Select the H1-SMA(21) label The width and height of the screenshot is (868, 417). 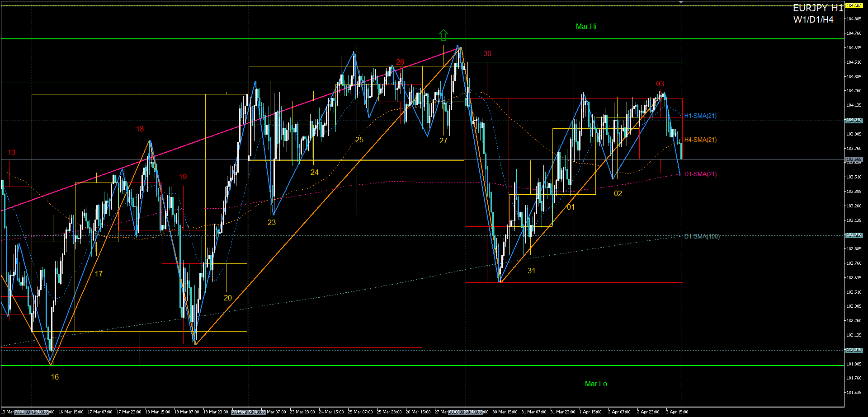tap(700, 116)
